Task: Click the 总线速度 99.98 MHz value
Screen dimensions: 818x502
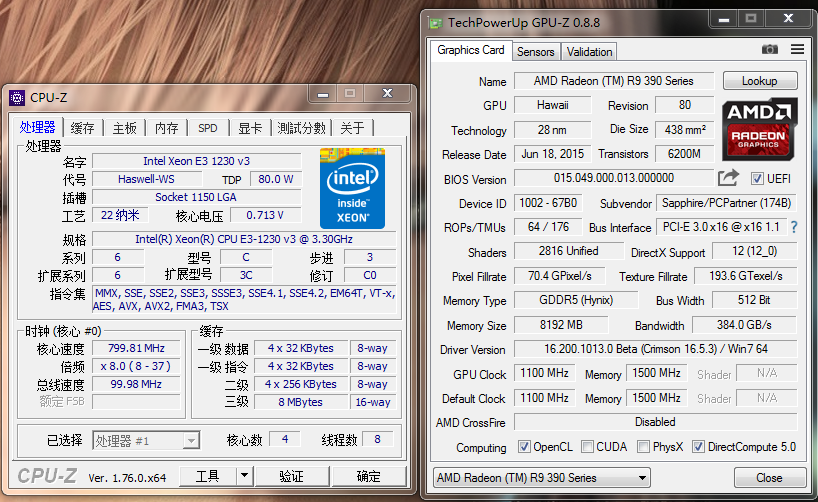Action: 136,384
